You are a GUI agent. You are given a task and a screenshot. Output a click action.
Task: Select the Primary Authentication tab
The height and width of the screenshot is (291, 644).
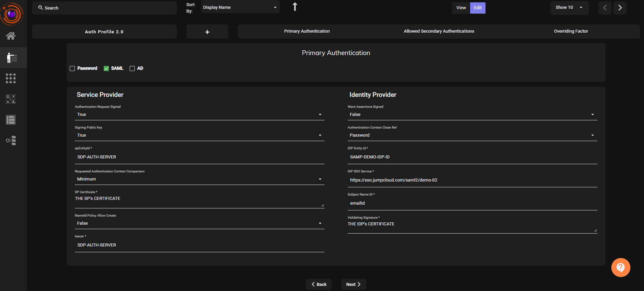coord(307,31)
